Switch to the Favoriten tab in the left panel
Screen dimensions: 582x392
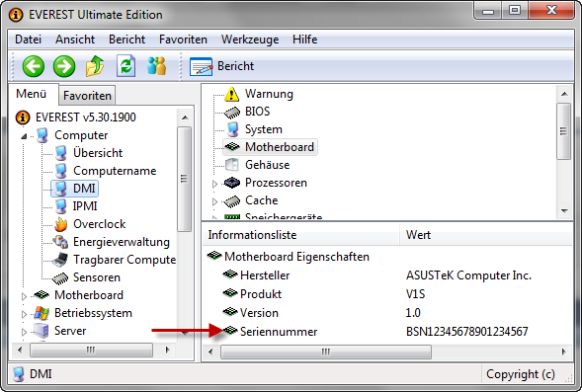pos(87,96)
